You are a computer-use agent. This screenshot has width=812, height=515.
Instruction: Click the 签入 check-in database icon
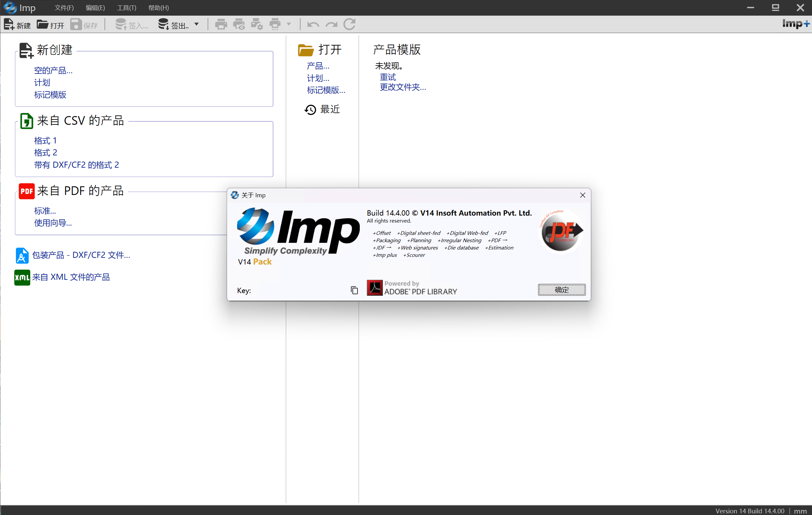coord(121,24)
